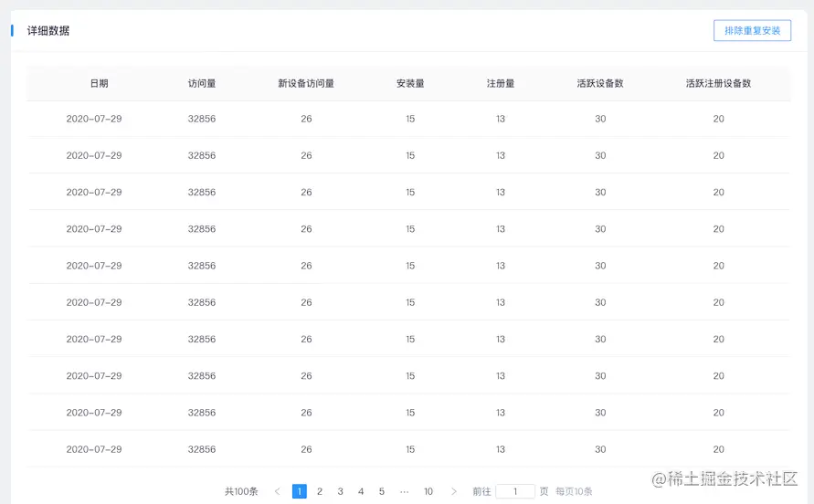Viewport: 814px width, 504px height.
Task: Select the 注册量 column header
Action: coord(501,83)
